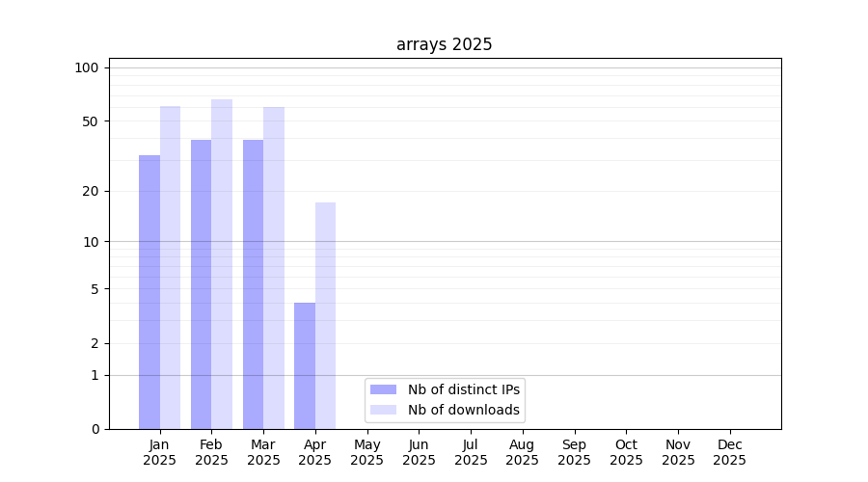Viewport: 868px width, 482px height.
Task: Click the y-axis tick label '0'
Action: (x=95, y=429)
